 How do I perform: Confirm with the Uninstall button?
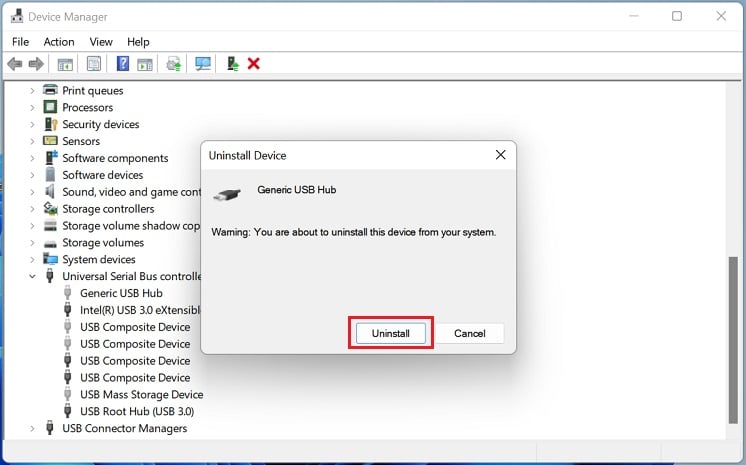coord(391,333)
